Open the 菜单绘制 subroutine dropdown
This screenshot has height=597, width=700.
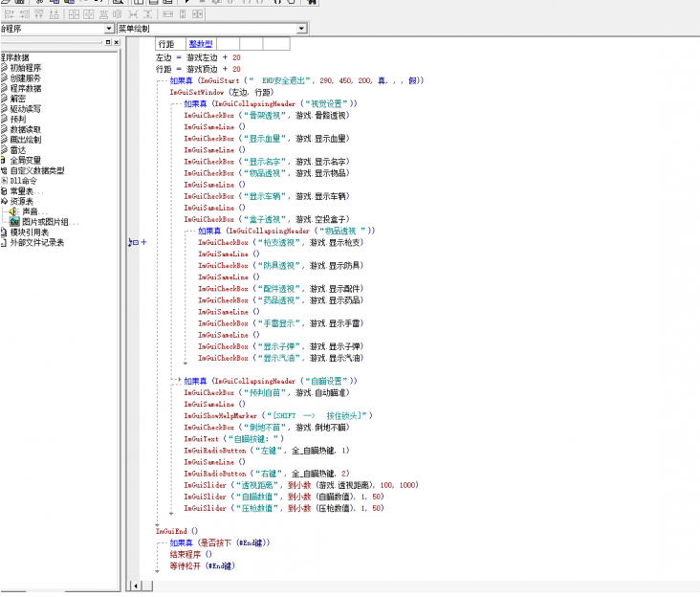point(301,30)
